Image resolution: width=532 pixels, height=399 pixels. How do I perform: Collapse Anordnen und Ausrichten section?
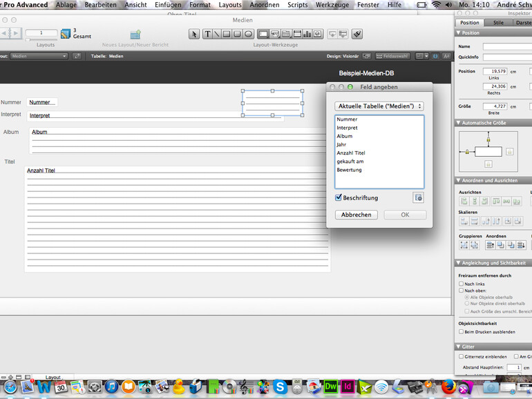coord(459,180)
